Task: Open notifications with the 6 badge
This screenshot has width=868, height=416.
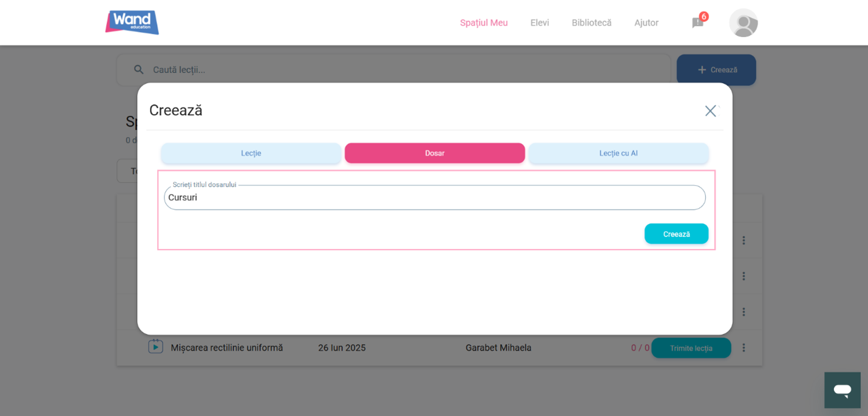Action: click(x=698, y=22)
